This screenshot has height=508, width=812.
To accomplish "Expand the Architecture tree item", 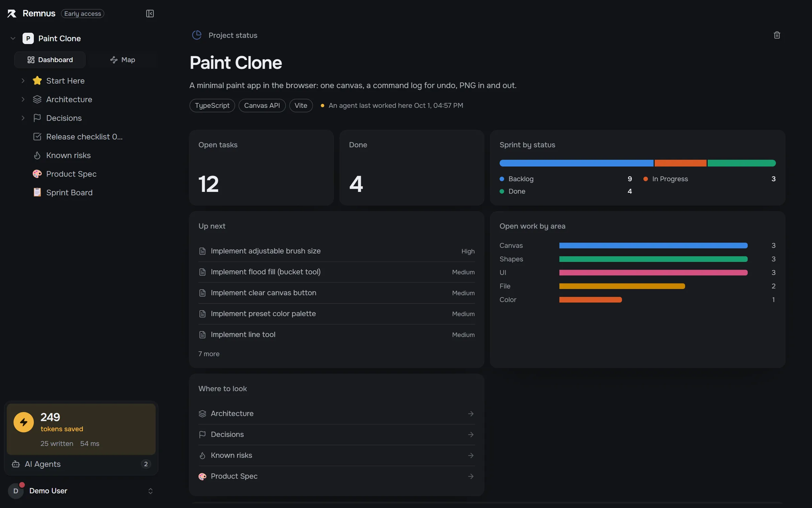I will (23, 99).
